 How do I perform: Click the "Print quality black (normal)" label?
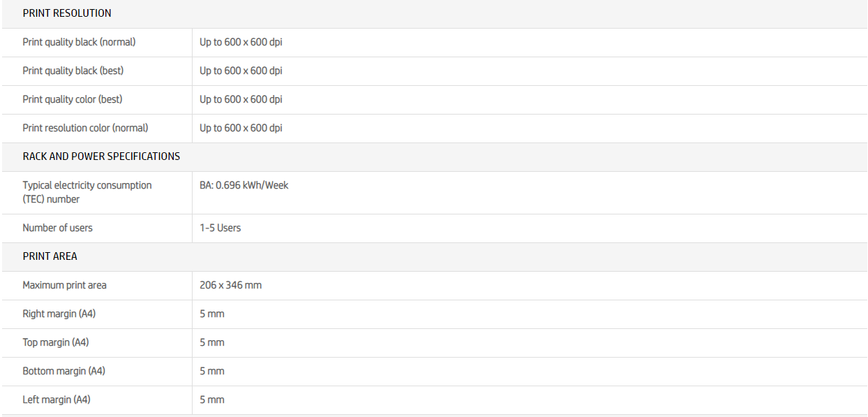coord(79,42)
